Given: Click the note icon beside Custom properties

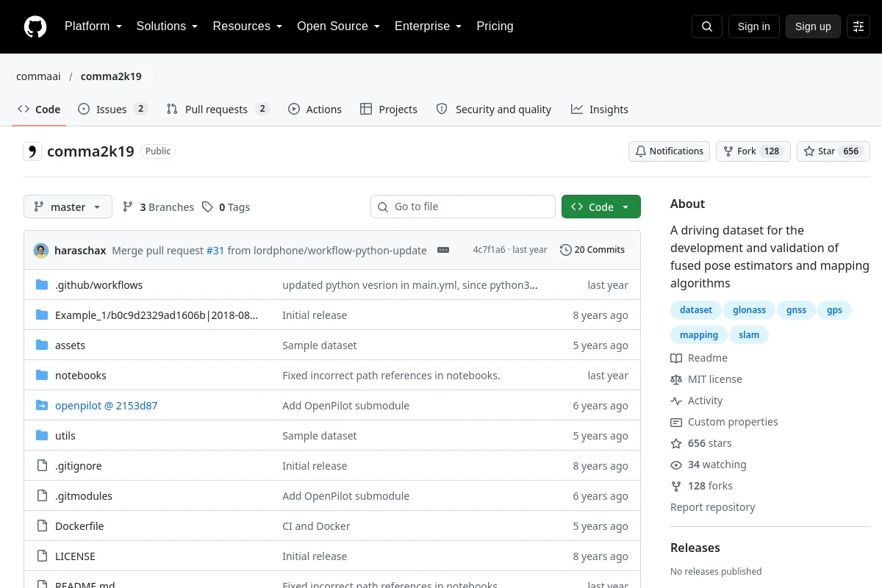Looking at the screenshot, I should coord(676,422).
